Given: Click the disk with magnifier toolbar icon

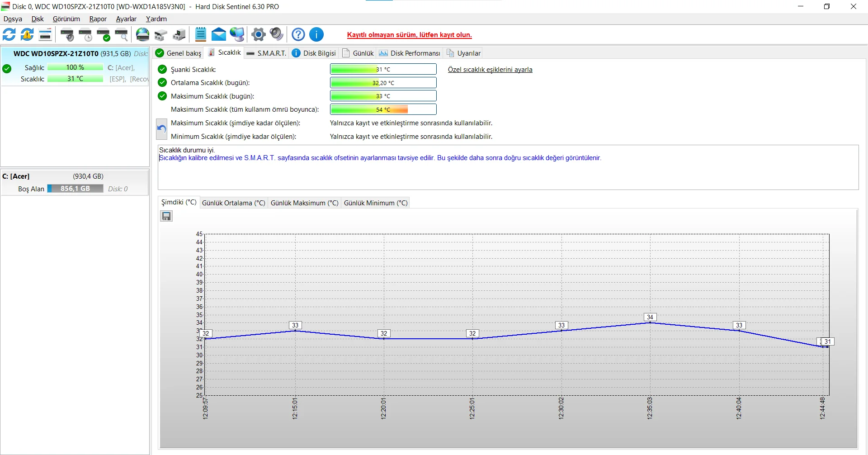Looking at the screenshot, I should click(122, 34).
